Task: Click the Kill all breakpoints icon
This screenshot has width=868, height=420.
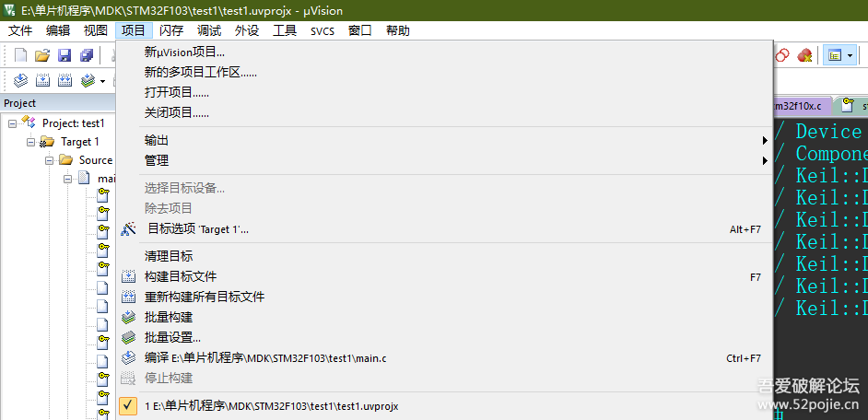Action: [x=804, y=54]
